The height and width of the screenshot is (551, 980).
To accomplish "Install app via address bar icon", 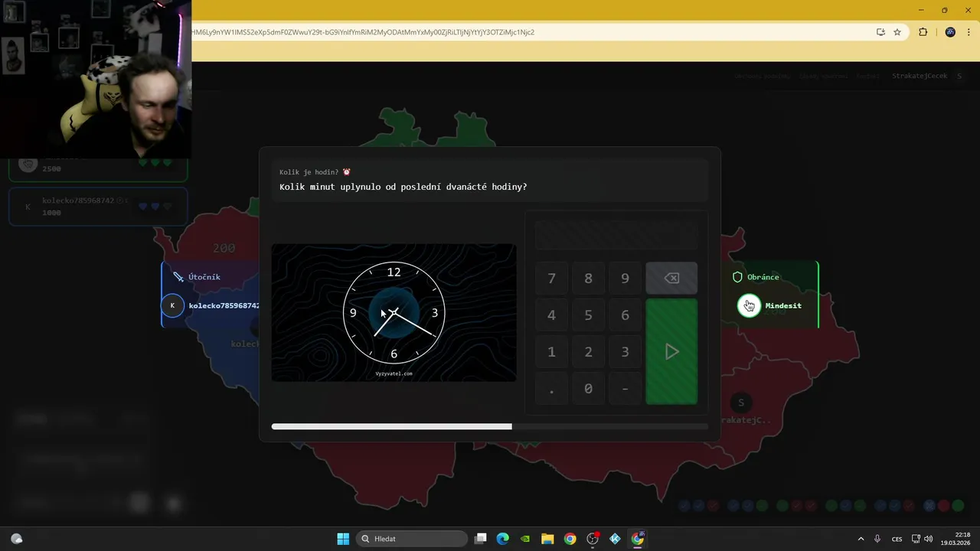I will pos(880,32).
